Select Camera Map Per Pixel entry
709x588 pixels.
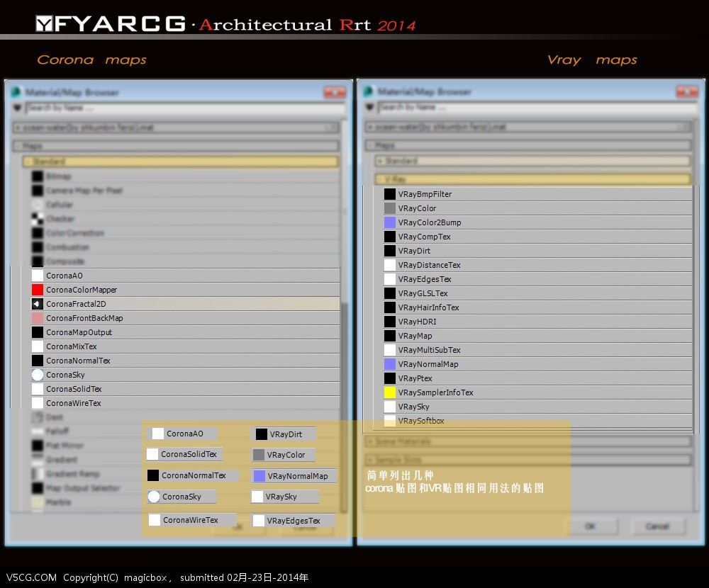(x=185, y=191)
